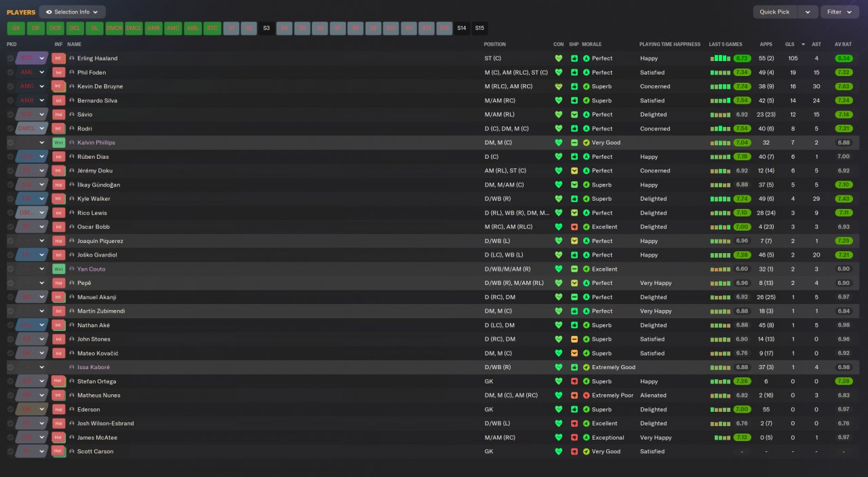Choose the AMC position slot
This screenshot has width=868, height=477.
click(173, 28)
